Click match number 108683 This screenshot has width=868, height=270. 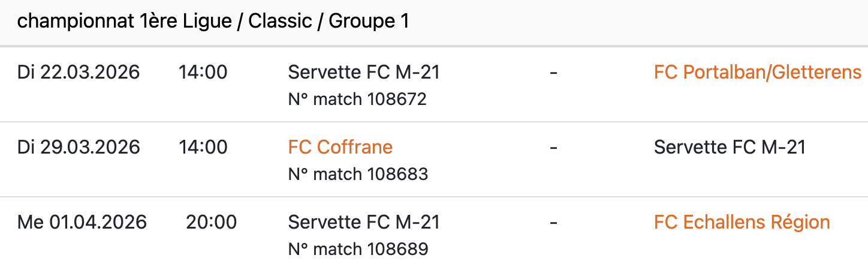(x=358, y=174)
